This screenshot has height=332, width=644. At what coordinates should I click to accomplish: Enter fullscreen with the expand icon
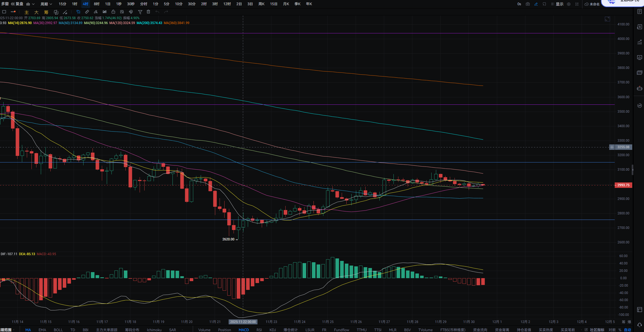coord(577,4)
